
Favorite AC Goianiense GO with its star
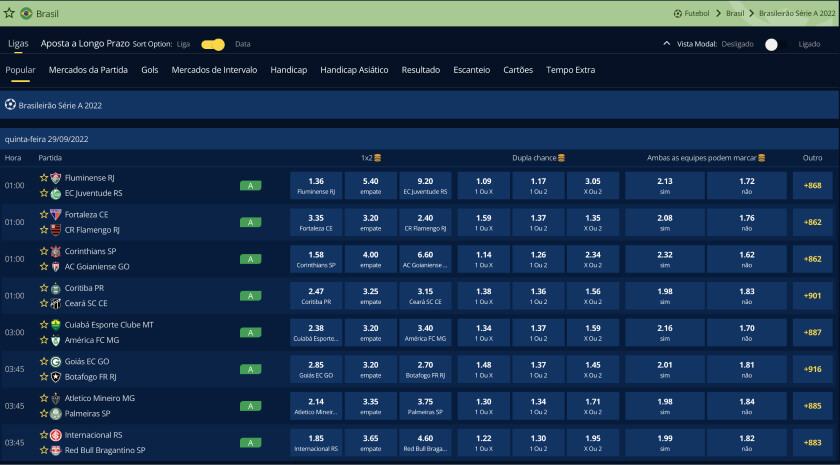pyautogui.click(x=44, y=266)
